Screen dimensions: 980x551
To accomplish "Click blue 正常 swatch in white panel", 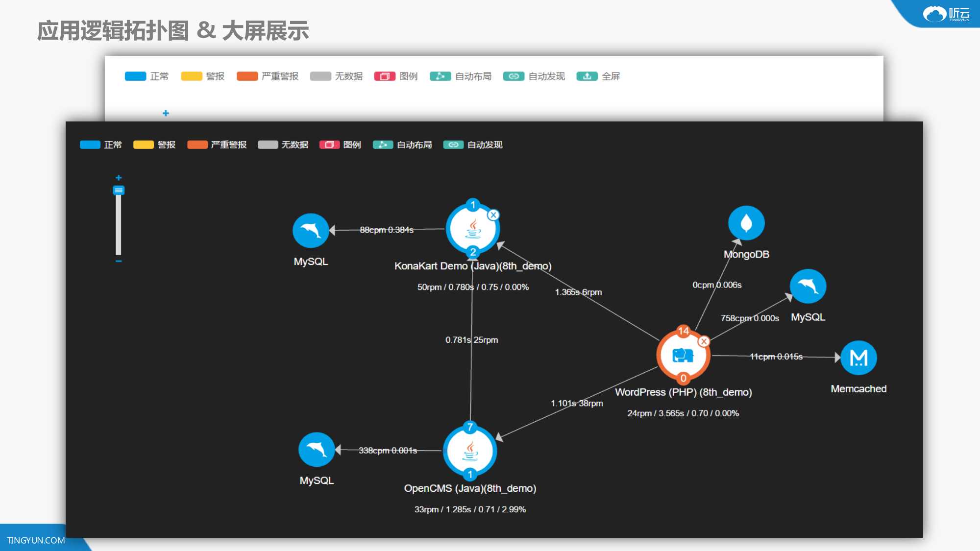I will [x=136, y=76].
